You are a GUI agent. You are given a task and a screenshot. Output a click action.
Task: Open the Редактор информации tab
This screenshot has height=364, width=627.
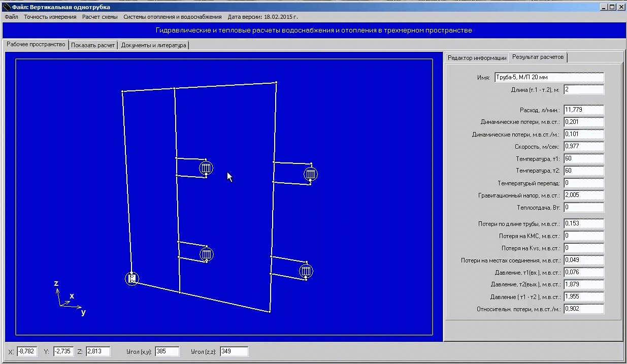(x=477, y=57)
